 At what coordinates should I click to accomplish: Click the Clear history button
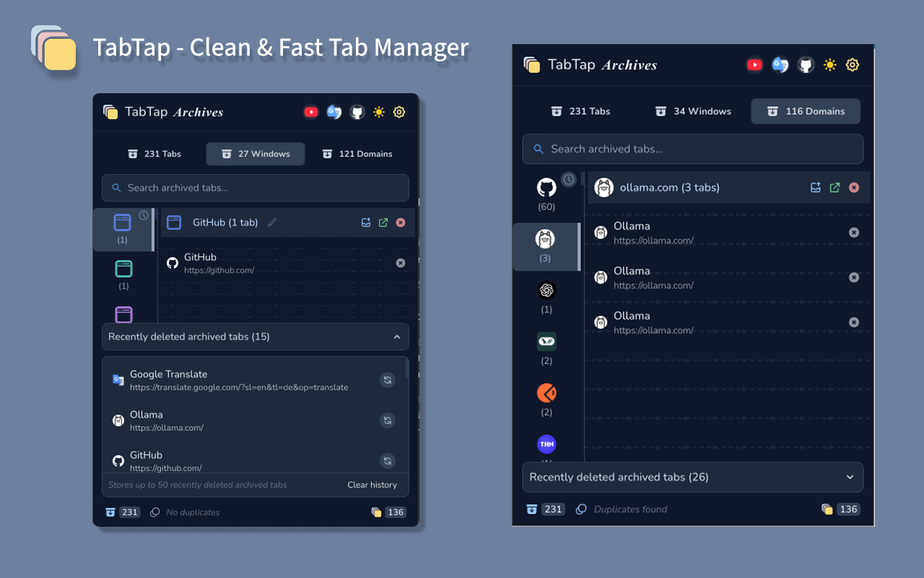(x=372, y=485)
